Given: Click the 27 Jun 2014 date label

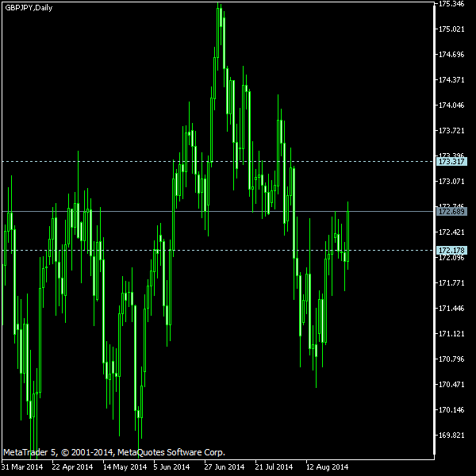Looking at the screenshot, I should (224, 467).
